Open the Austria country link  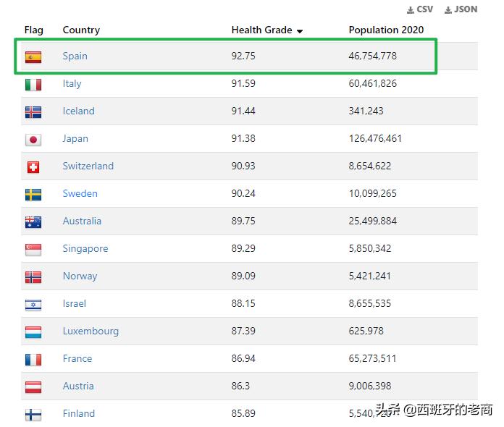click(x=78, y=386)
